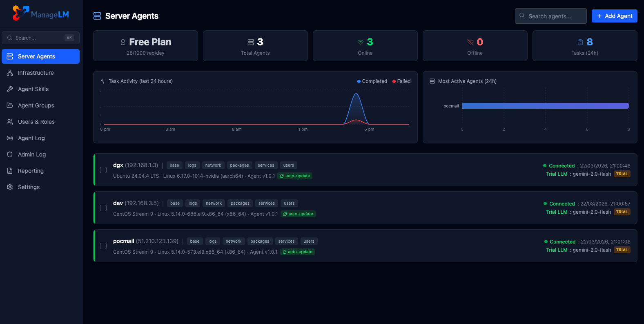Click the TRIAL badge on pocmail row
The image size is (644, 324).
[x=622, y=250]
